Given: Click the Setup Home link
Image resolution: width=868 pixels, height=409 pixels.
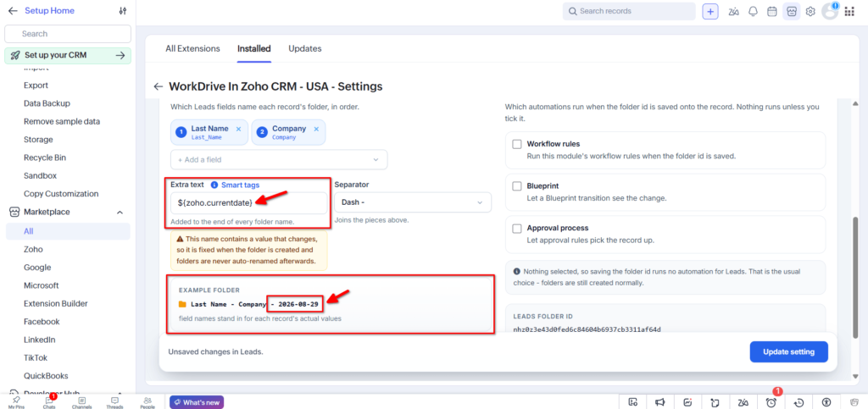Looking at the screenshot, I should (x=49, y=10).
